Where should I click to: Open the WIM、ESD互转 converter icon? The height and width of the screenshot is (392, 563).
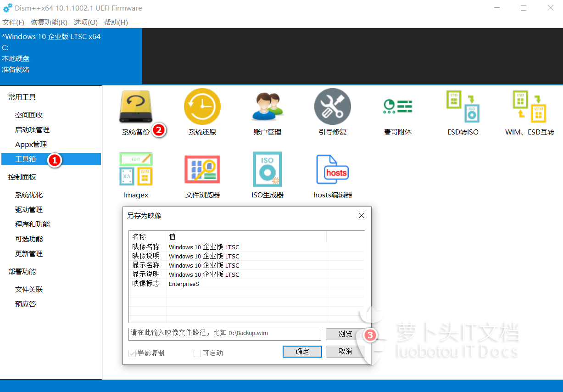tap(529, 107)
